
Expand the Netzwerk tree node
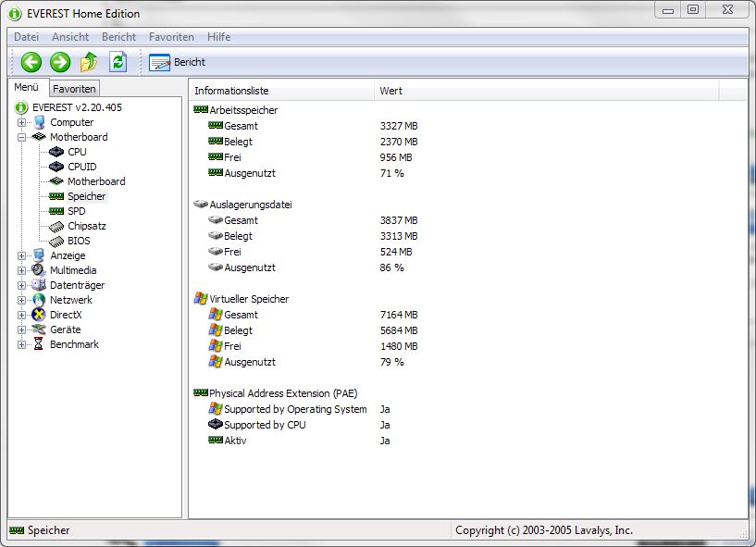pyautogui.click(x=21, y=300)
